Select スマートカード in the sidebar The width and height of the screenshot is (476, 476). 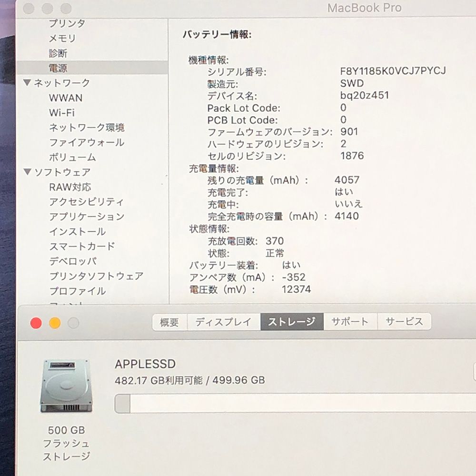pyautogui.click(x=82, y=246)
